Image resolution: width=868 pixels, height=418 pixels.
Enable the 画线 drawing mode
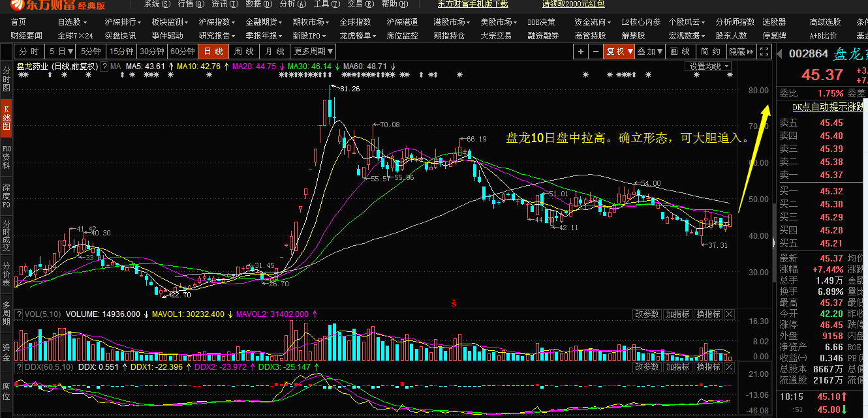679,51
